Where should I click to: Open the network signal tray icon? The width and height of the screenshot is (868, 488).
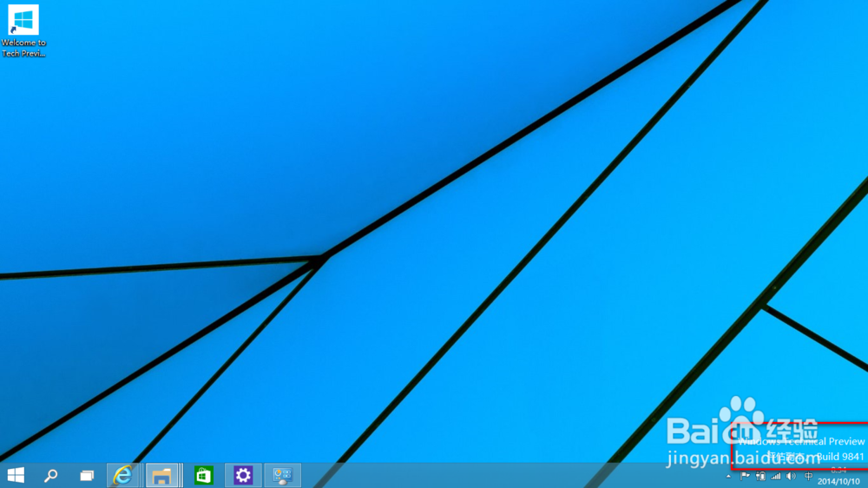coord(776,476)
